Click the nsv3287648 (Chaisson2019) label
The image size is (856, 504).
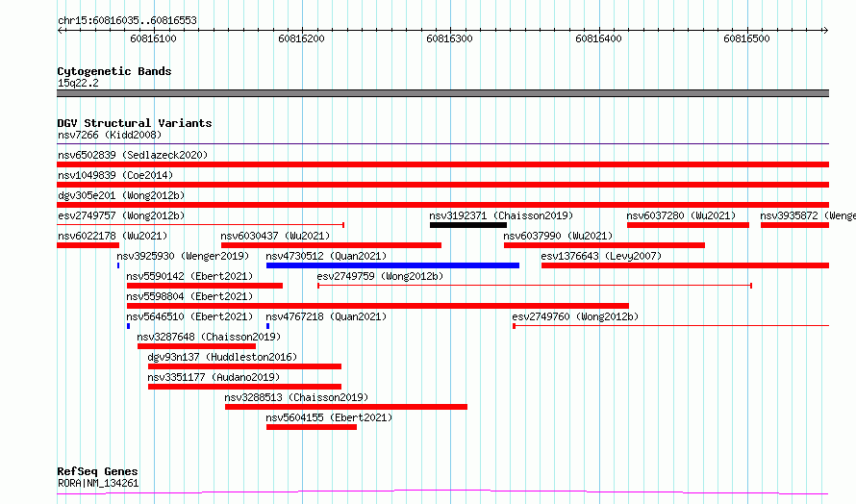(209, 337)
